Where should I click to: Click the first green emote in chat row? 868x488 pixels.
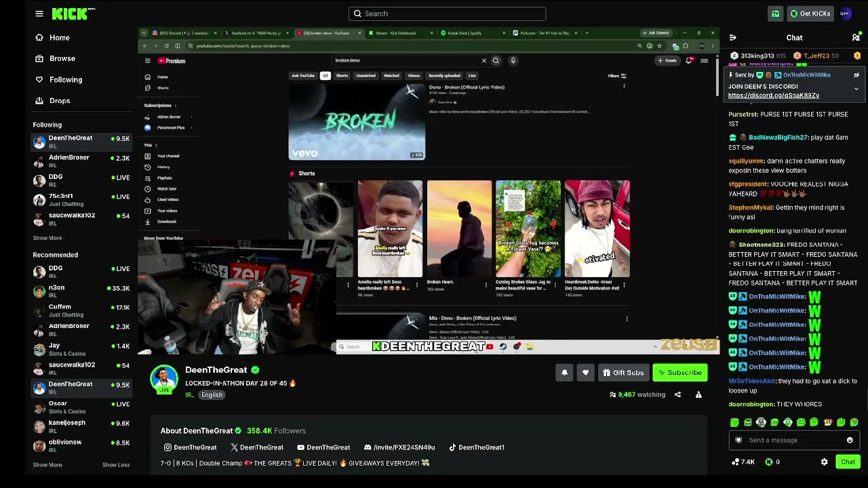(x=734, y=422)
